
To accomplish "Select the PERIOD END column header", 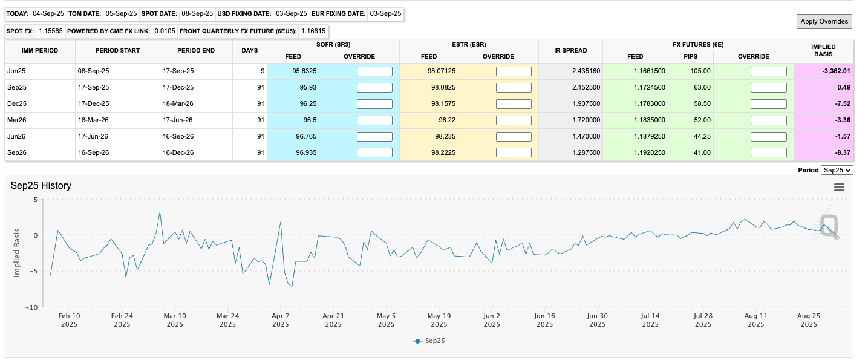I will pyautogui.click(x=196, y=51).
